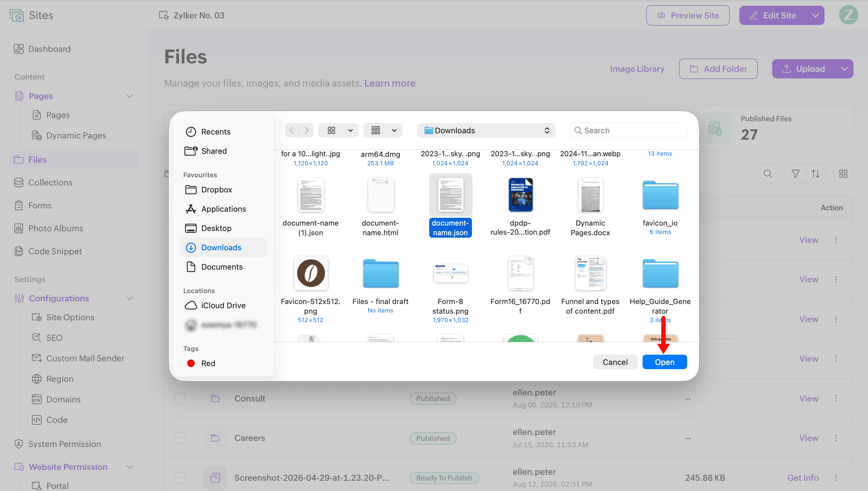Check the Careers folder checkbox
This screenshot has height=491, width=868.
[x=180, y=438]
